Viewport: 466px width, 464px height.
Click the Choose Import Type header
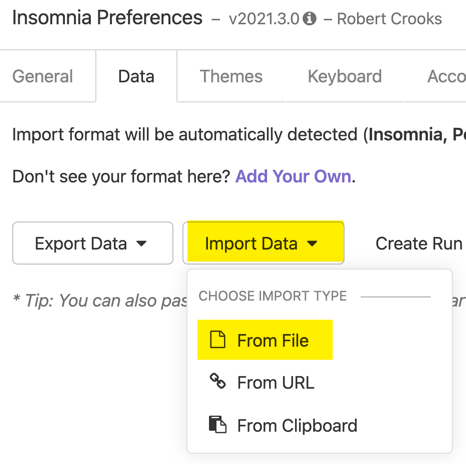273,296
